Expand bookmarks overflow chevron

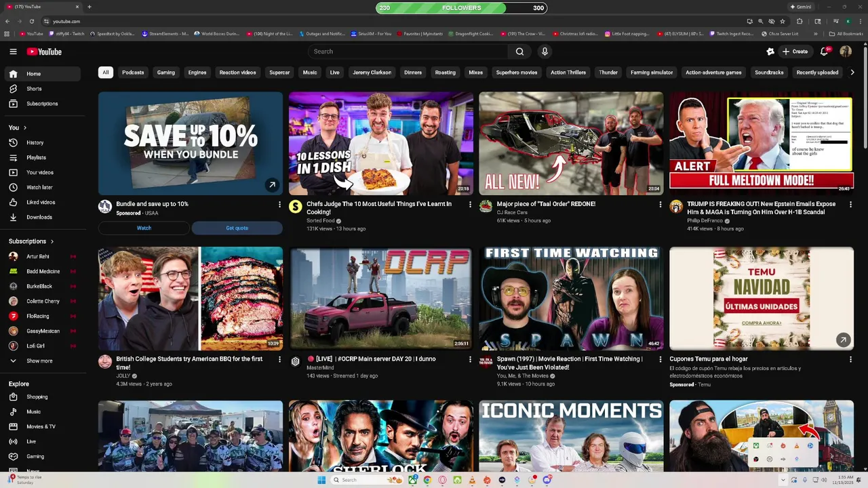815,34
